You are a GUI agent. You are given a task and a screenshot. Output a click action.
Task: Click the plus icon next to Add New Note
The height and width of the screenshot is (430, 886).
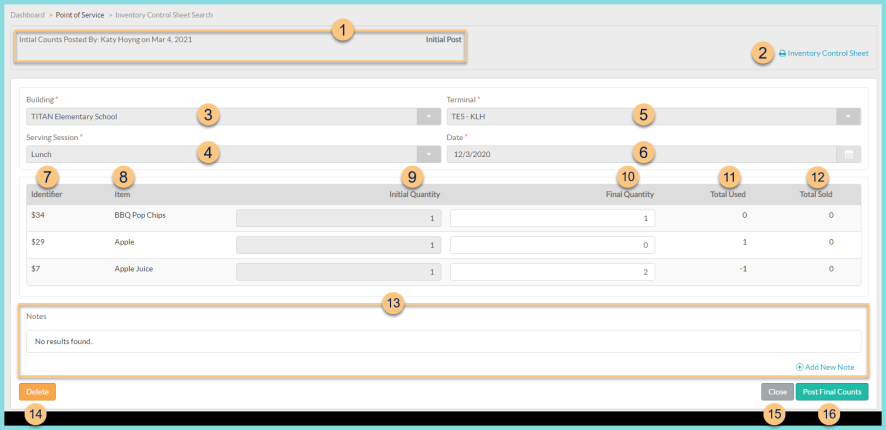(800, 367)
